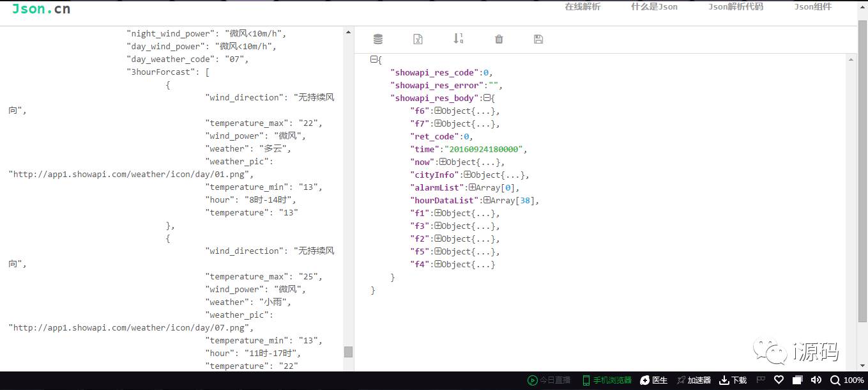Collapse the root JSON object node
Viewport: 868px width, 390px height.
coord(374,59)
